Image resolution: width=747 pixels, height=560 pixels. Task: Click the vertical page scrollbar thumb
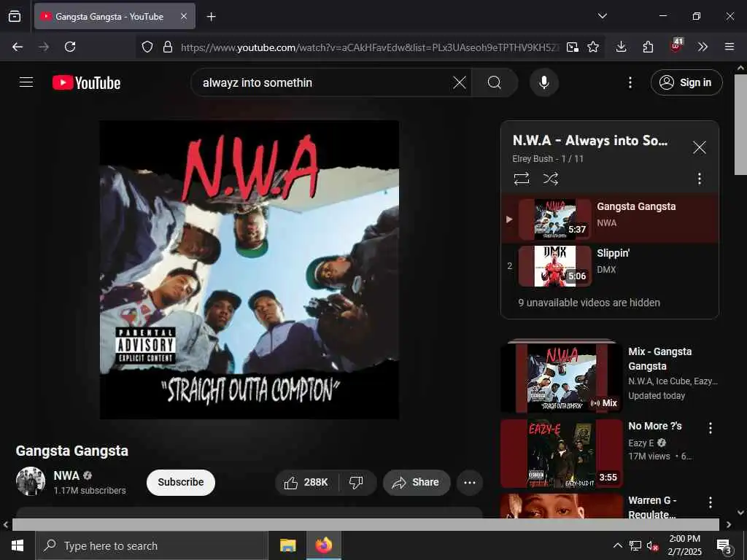(x=740, y=124)
